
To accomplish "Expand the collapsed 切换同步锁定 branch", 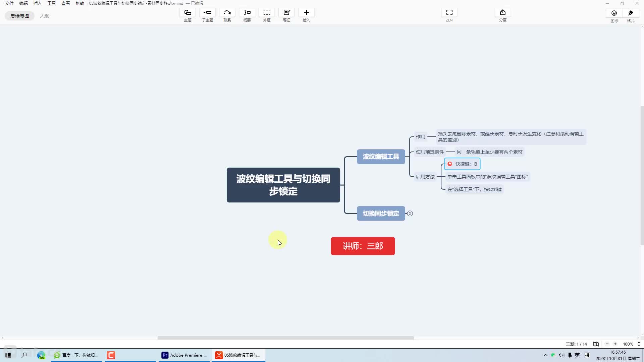I will 410,214.
